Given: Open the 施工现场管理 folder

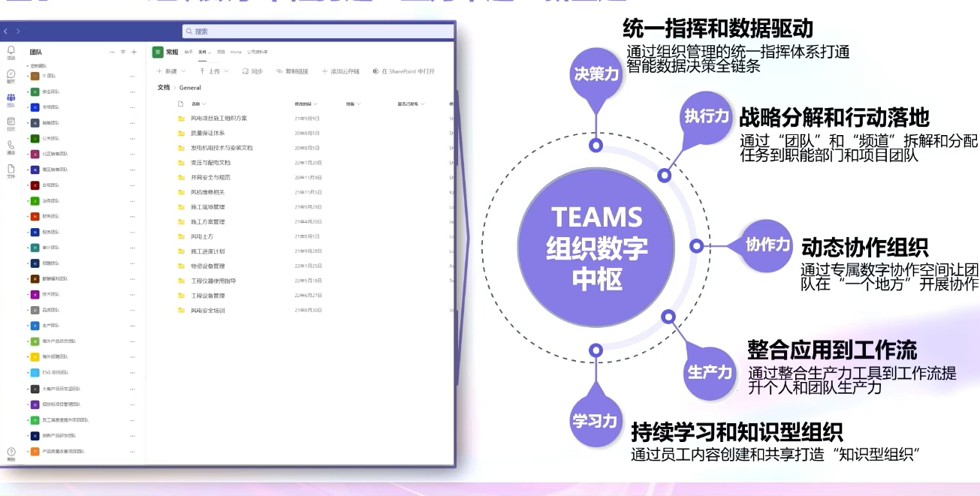Looking at the screenshot, I should pyautogui.click(x=207, y=206).
